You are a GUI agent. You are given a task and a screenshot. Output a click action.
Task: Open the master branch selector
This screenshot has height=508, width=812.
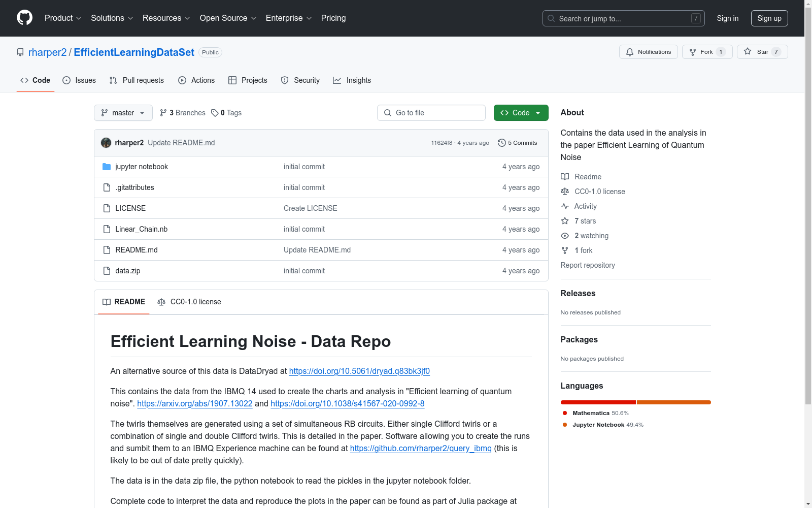[123, 113]
